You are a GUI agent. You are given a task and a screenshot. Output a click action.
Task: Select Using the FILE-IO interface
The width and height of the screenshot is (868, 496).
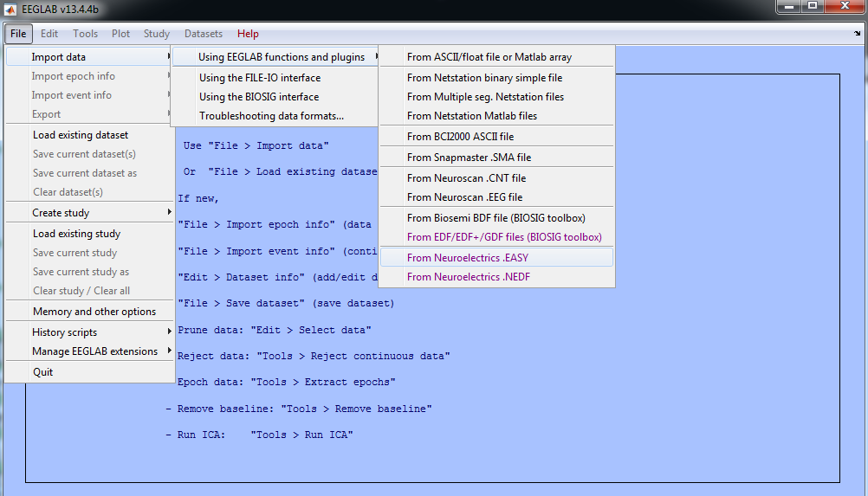[275, 78]
